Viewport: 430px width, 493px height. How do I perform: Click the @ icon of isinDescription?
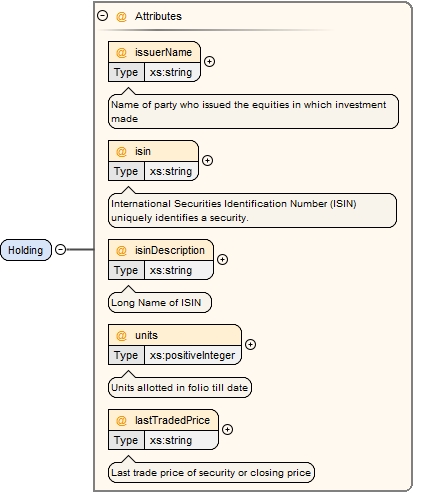pyautogui.click(x=121, y=250)
